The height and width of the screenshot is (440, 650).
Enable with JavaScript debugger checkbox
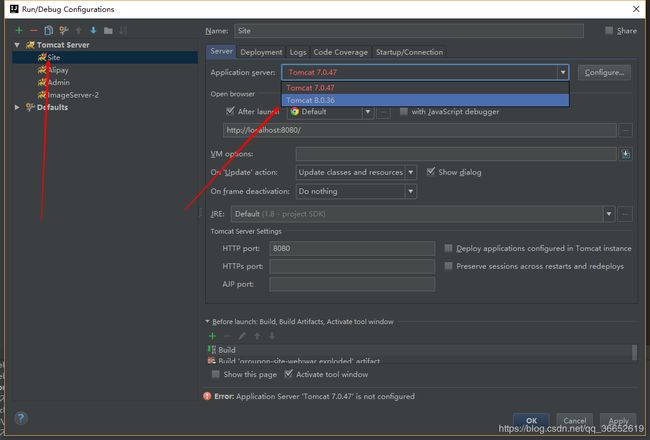(x=403, y=111)
